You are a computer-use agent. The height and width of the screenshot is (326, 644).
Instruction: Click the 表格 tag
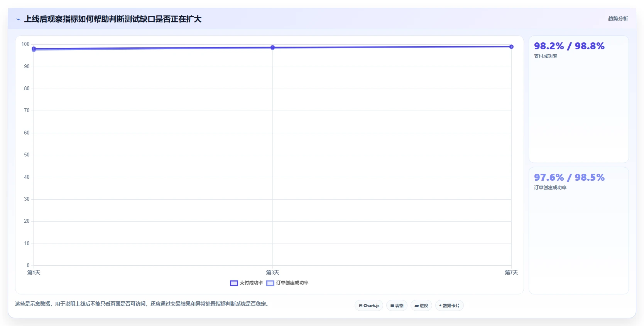[397, 306]
